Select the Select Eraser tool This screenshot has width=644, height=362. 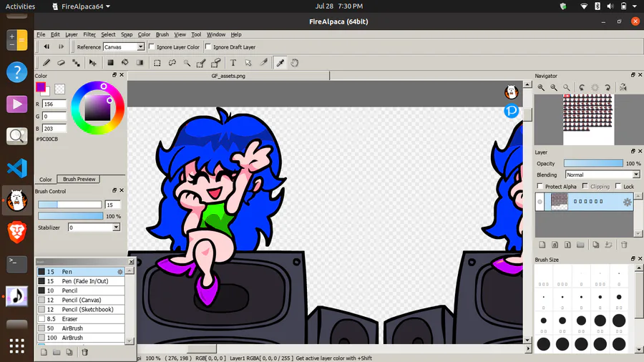(215, 63)
